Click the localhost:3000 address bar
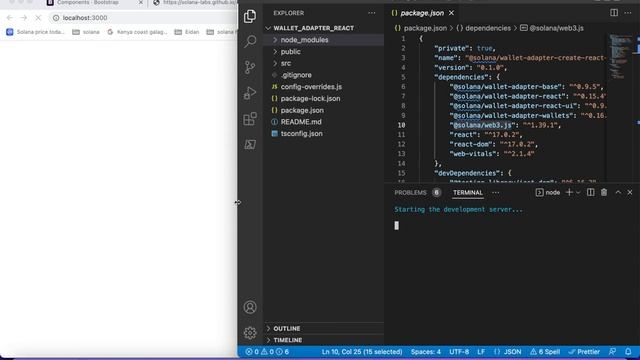This screenshot has width=640, height=360. point(143,18)
